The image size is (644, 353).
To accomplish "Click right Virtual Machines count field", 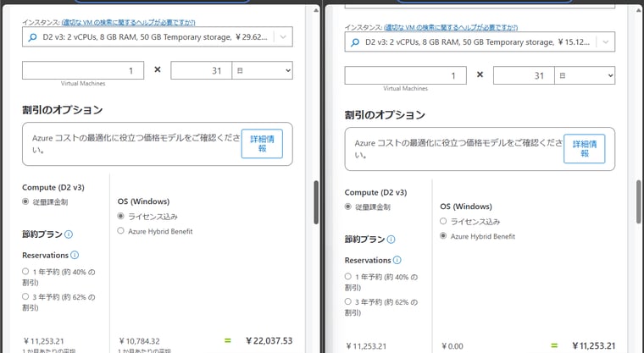I will coord(405,75).
